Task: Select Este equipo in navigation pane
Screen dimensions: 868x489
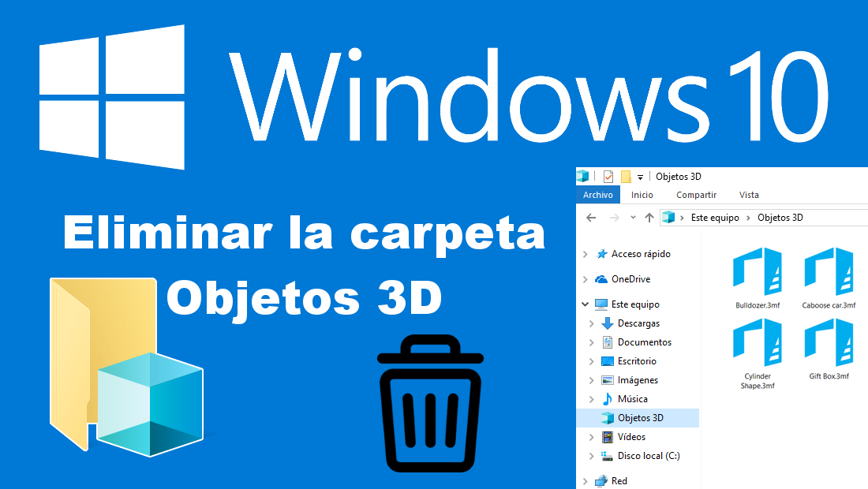Action: click(x=635, y=304)
